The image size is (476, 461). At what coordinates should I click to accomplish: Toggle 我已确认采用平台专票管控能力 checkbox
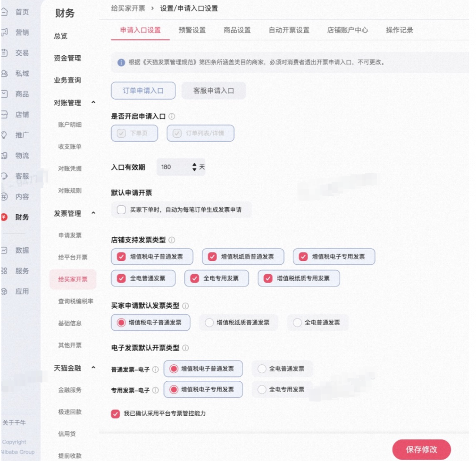[x=116, y=414]
